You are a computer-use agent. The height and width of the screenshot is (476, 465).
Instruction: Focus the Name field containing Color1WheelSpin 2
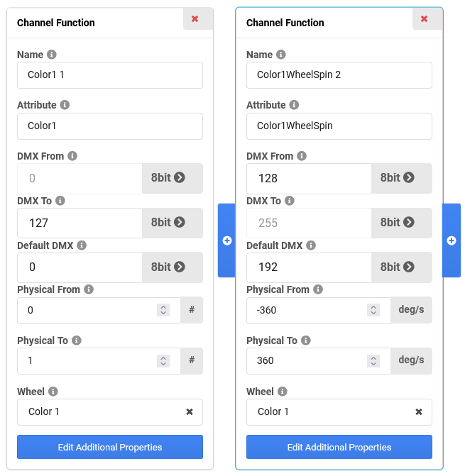[339, 74]
